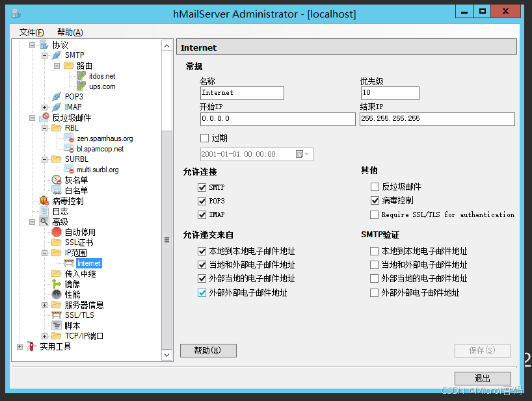Click the 反垃圾邮件 anti-spam icon
The width and height of the screenshot is (532, 401).
click(x=44, y=118)
